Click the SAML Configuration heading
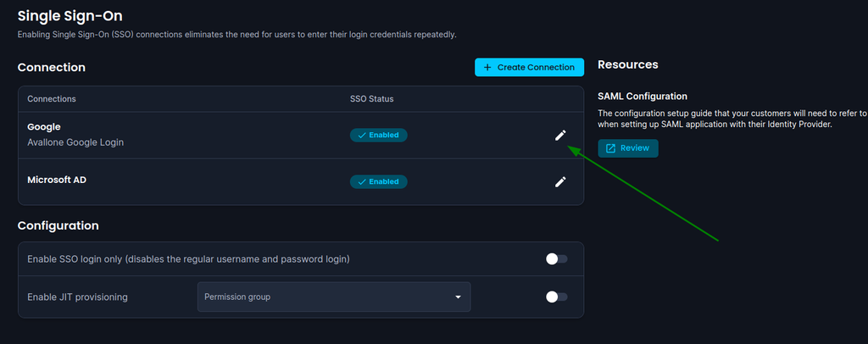This screenshot has width=868, height=344. [x=643, y=97]
